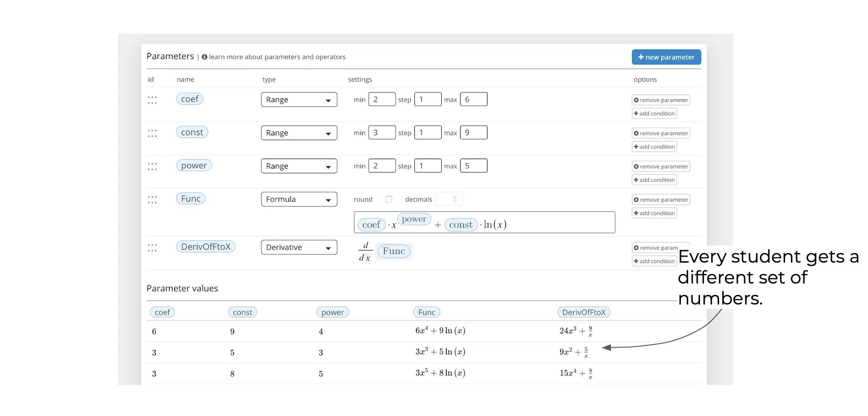Screen dimensions: 868x416
Task: Click the Func parameter name tag
Action: (190, 199)
